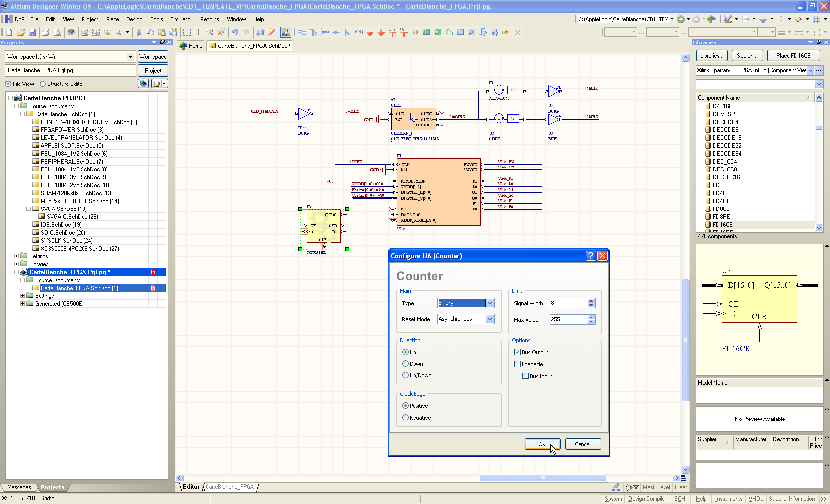Select PERIPHERAL.SchDoc (7) in Projects tree
The image size is (830, 504).
coord(72,162)
